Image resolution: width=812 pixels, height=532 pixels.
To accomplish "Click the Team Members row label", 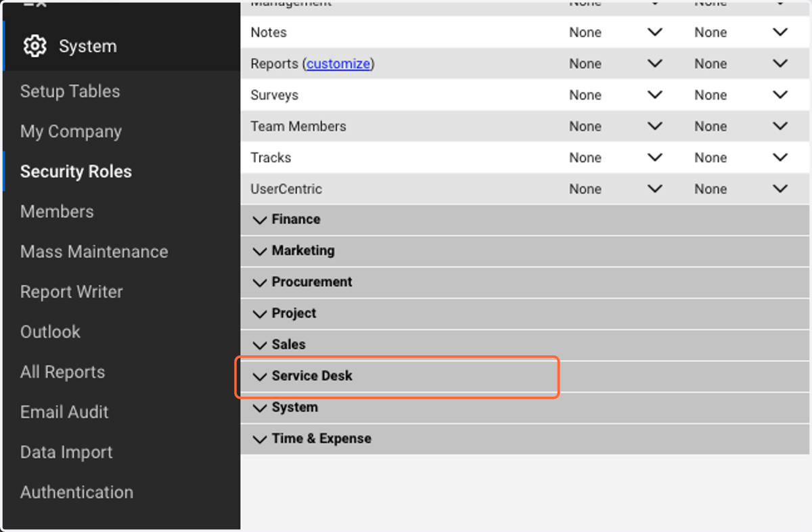I will click(298, 126).
